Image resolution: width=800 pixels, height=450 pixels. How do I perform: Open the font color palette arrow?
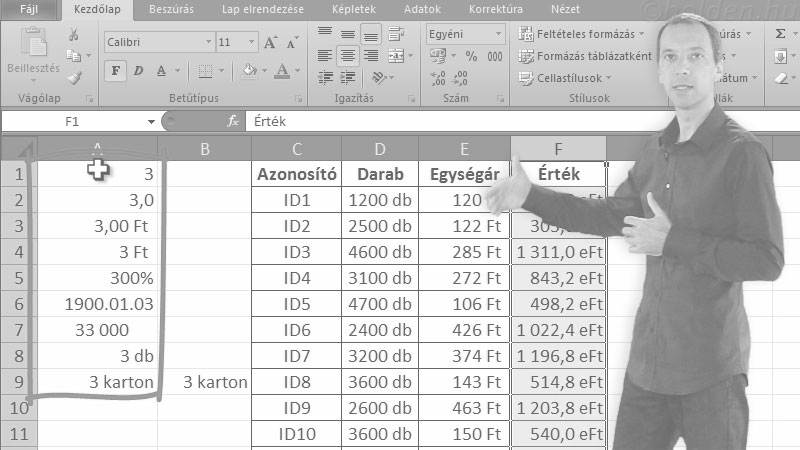click(x=297, y=71)
